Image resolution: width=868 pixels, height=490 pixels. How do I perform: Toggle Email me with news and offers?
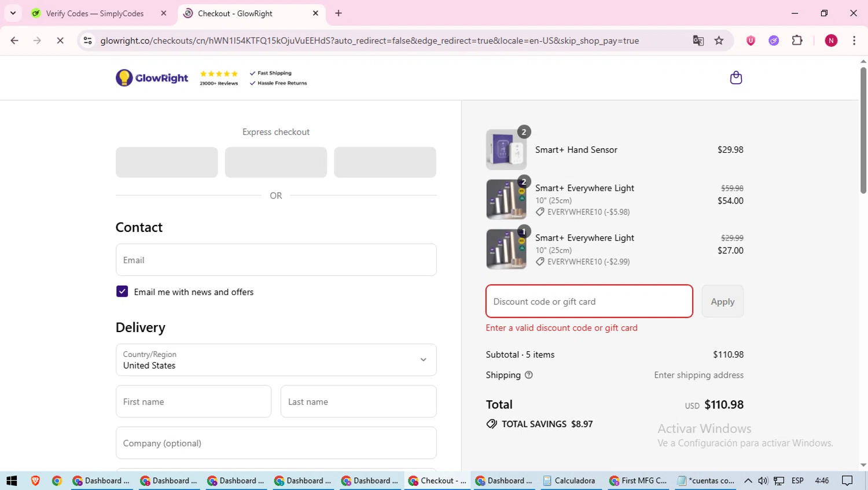pyautogui.click(x=122, y=292)
